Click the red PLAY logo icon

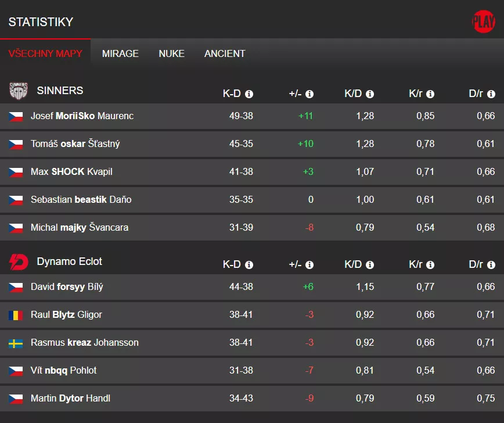[x=483, y=22]
